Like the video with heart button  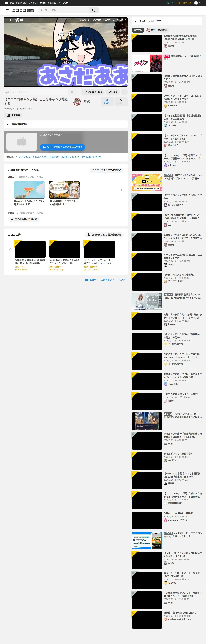[93, 92]
